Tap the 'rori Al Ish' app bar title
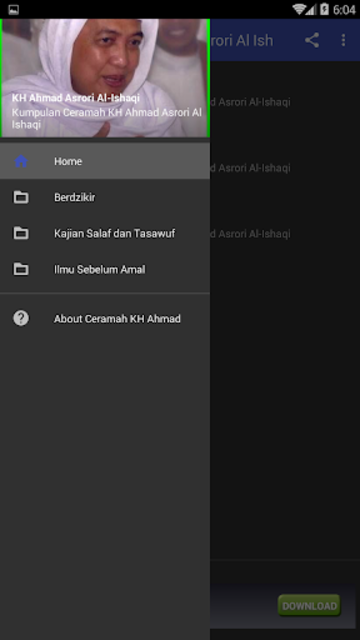Screen dimensions: 360x640 click(x=242, y=40)
